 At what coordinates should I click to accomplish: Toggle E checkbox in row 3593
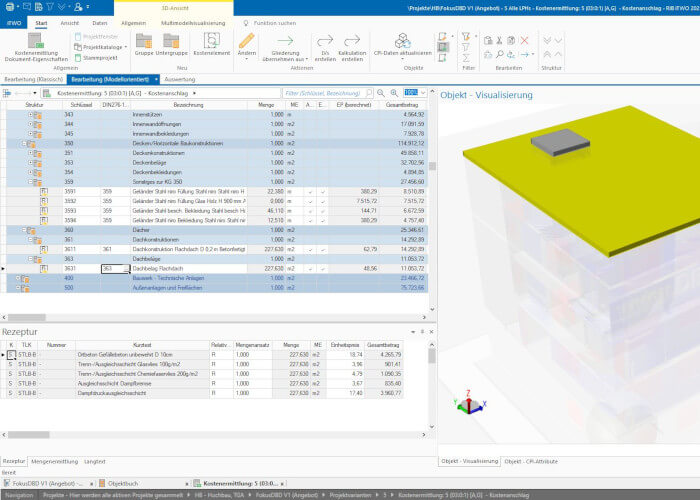click(x=323, y=211)
